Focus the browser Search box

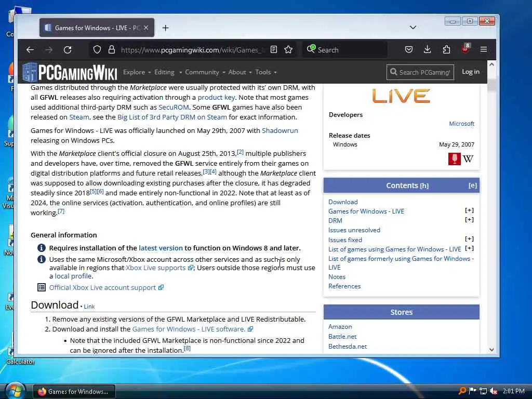[x=345, y=49]
